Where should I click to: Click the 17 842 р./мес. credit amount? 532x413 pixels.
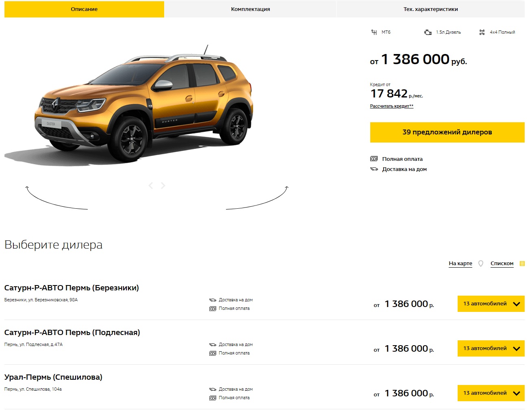click(396, 93)
